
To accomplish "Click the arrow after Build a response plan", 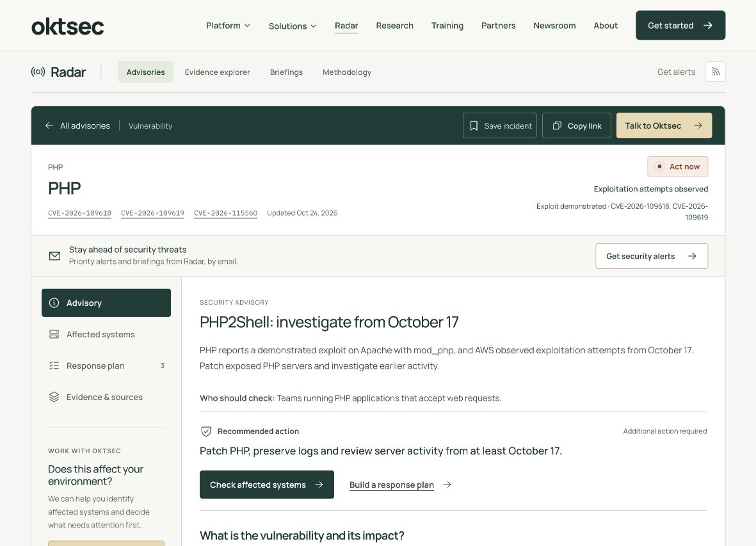I will (447, 485).
